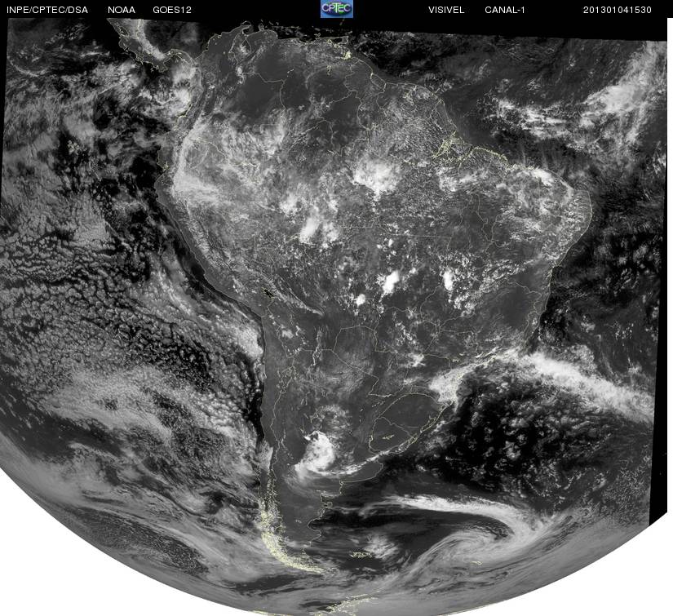
Task: Select the CANAL-1 label
Action: click(505, 10)
